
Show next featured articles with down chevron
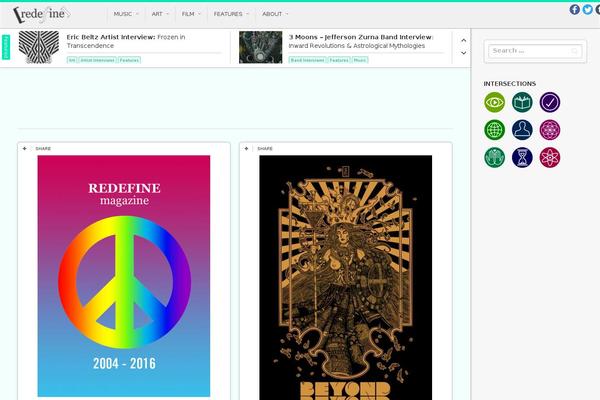463,53
